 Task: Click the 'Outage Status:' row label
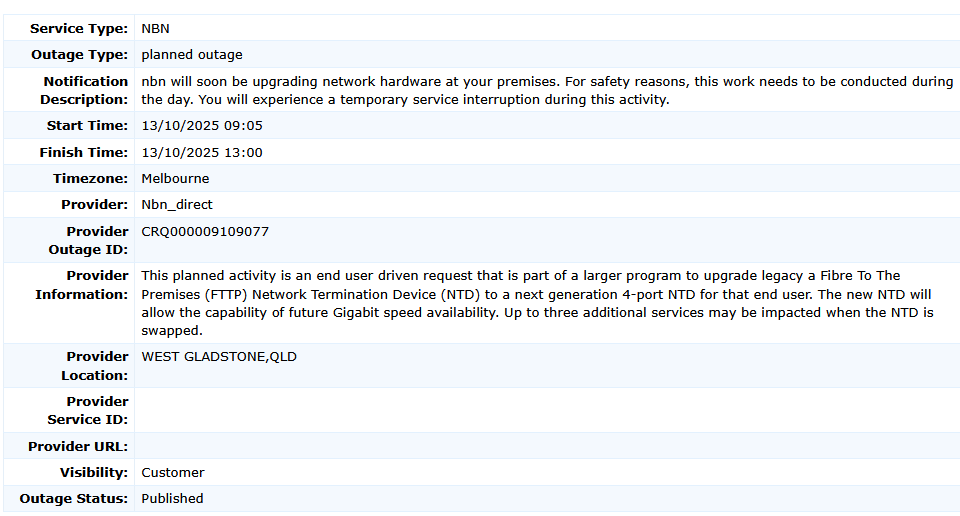click(x=74, y=499)
